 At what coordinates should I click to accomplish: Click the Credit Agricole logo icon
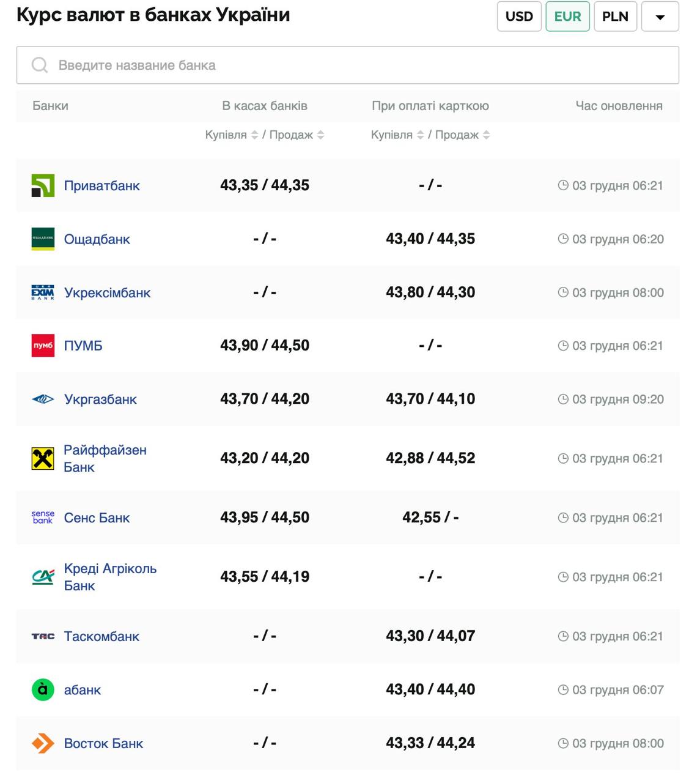coord(43,577)
